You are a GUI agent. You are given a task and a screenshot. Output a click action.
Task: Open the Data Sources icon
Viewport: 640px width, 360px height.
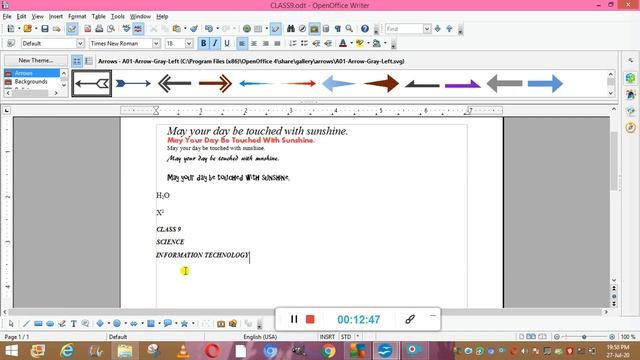(x=326, y=29)
